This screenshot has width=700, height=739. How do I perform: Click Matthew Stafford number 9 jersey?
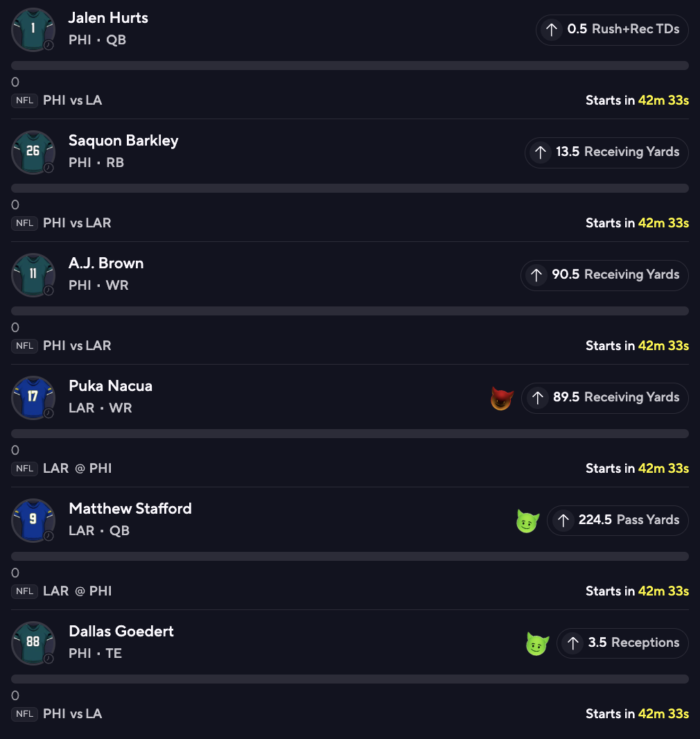pos(33,521)
